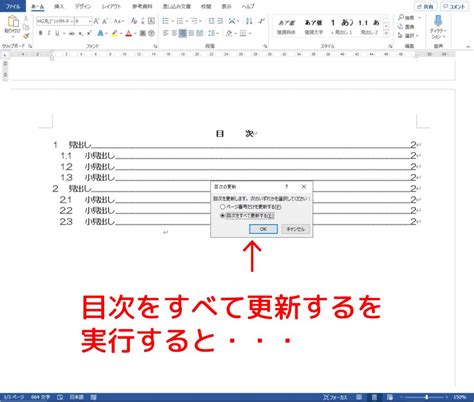Click the Paste (貼り付け) clipboard icon

[13, 22]
